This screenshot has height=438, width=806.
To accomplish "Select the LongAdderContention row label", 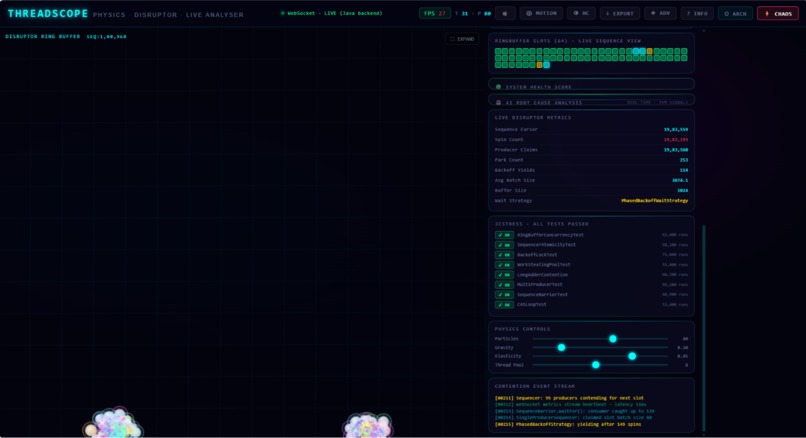I will pos(542,275).
